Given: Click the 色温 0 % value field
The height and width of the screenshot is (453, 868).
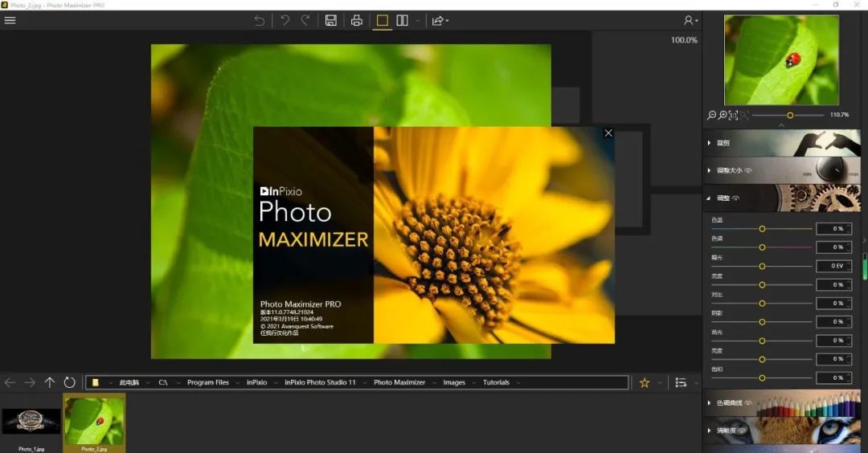Looking at the screenshot, I should (834, 228).
